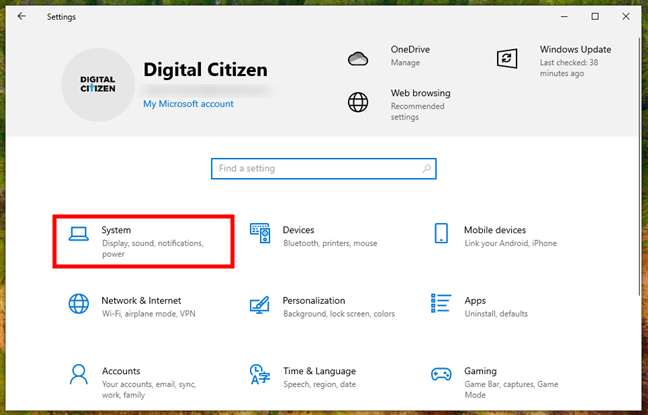Click the Windows Update refresh icon
Image resolution: width=648 pixels, height=415 pixels.
507,59
